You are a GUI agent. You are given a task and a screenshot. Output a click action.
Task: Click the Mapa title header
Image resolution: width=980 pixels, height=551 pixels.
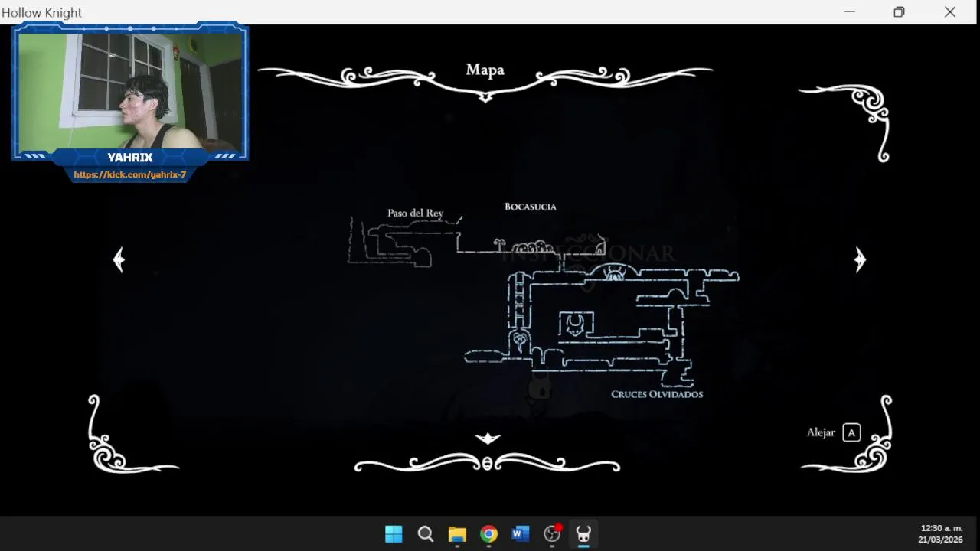click(485, 70)
